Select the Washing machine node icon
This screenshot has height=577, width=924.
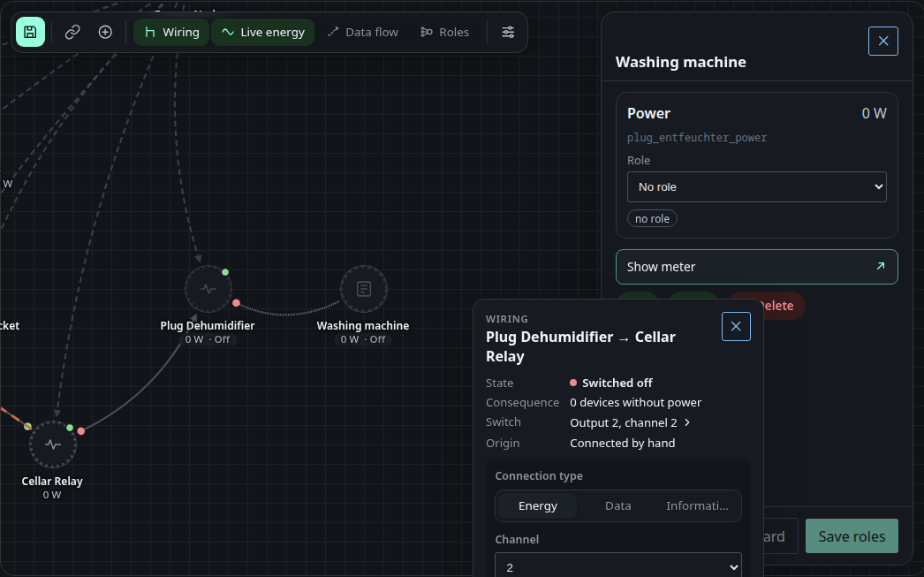[x=364, y=289]
